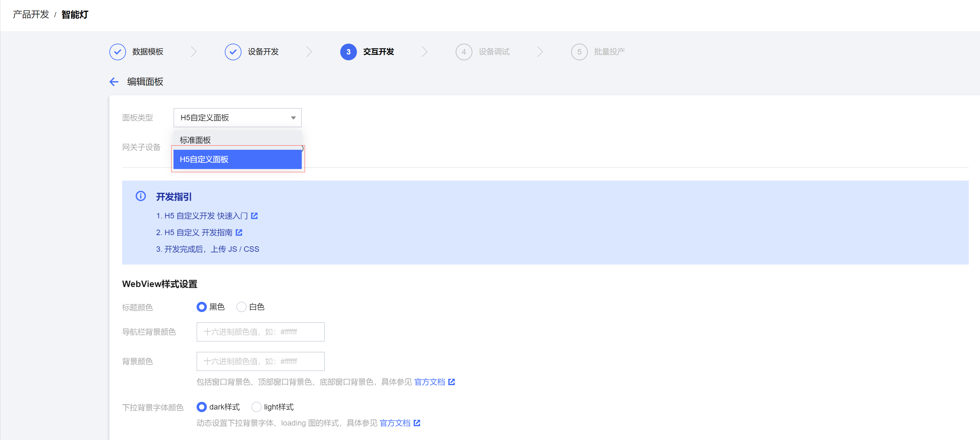Click the step 3 交互开发 circle icon
Screen dimensions: 980x440
pyautogui.click(x=348, y=52)
